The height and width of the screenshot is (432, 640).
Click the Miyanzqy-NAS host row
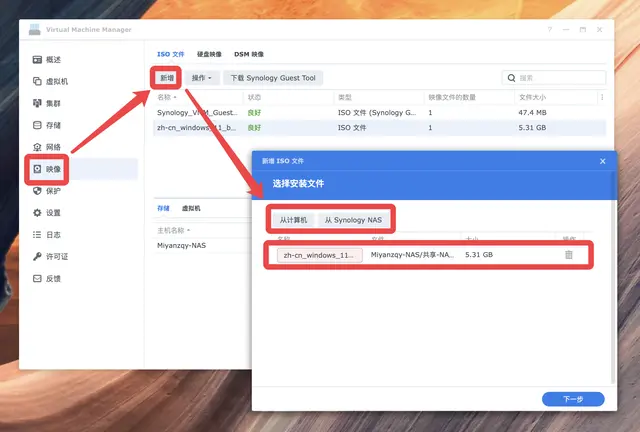tap(181, 245)
